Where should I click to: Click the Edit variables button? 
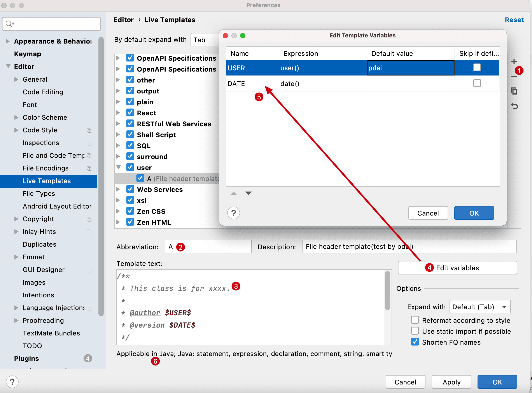pos(457,268)
